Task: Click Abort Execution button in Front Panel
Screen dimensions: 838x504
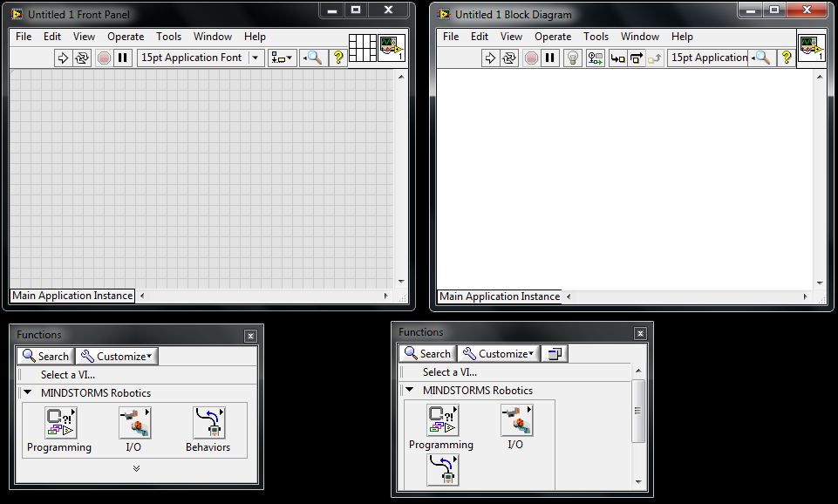Action: [x=105, y=58]
